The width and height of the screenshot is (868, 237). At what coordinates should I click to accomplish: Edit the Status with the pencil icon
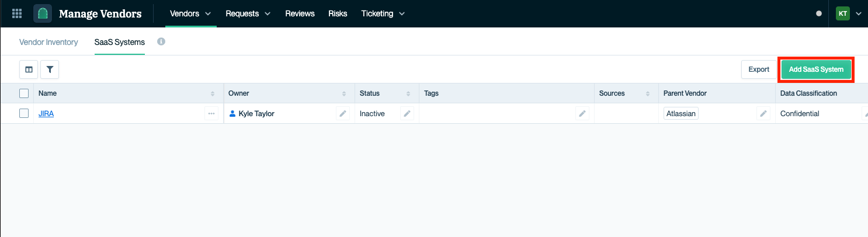pyautogui.click(x=407, y=114)
